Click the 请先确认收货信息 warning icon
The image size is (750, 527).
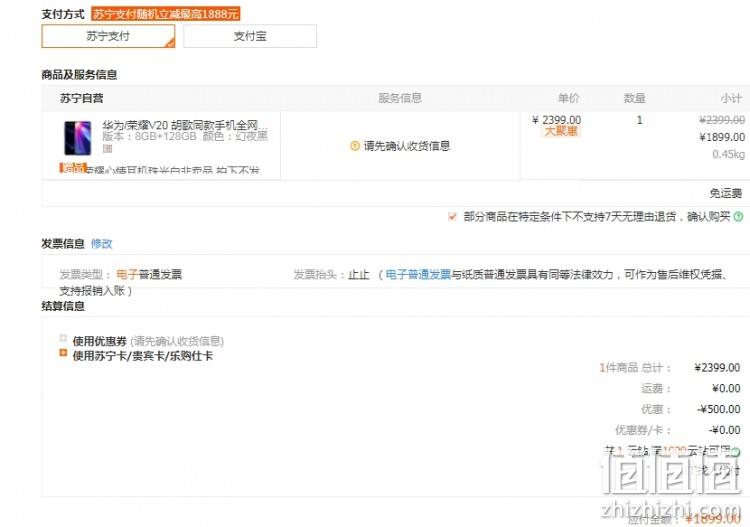pyautogui.click(x=354, y=146)
